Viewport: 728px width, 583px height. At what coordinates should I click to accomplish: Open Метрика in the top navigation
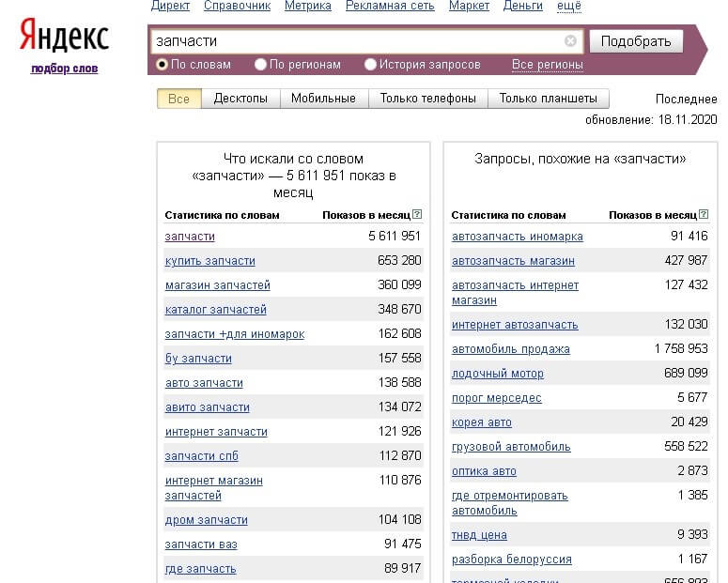point(308,6)
